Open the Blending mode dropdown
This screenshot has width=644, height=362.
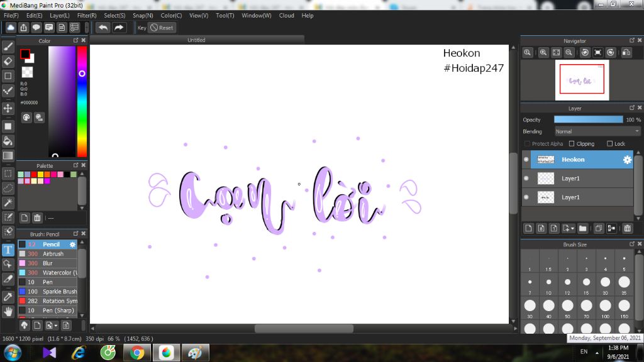[597, 131]
